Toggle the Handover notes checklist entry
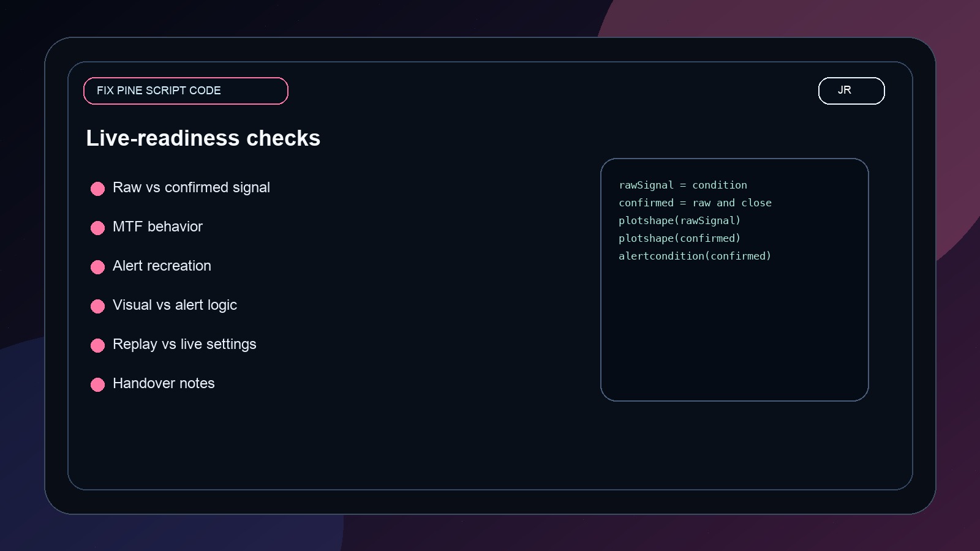980x551 pixels. pyautogui.click(x=163, y=384)
